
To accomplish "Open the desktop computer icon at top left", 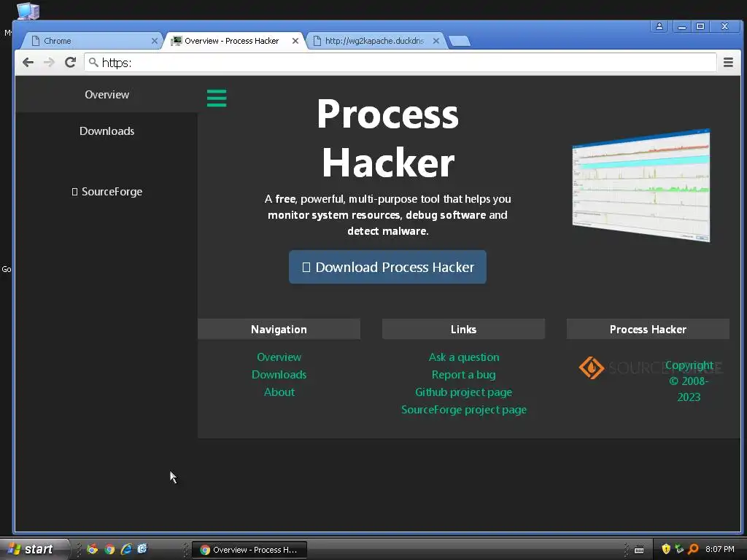I will click(28, 10).
